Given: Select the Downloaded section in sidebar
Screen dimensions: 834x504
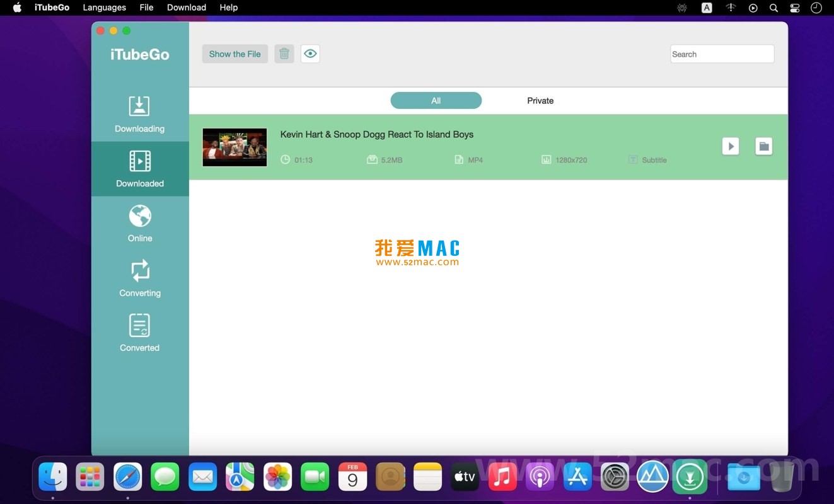Looking at the screenshot, I should tap(139, 168).
